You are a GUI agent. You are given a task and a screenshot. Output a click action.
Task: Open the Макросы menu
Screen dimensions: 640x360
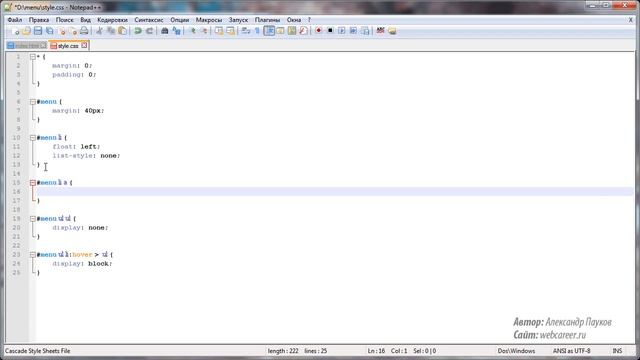(209, 20)
